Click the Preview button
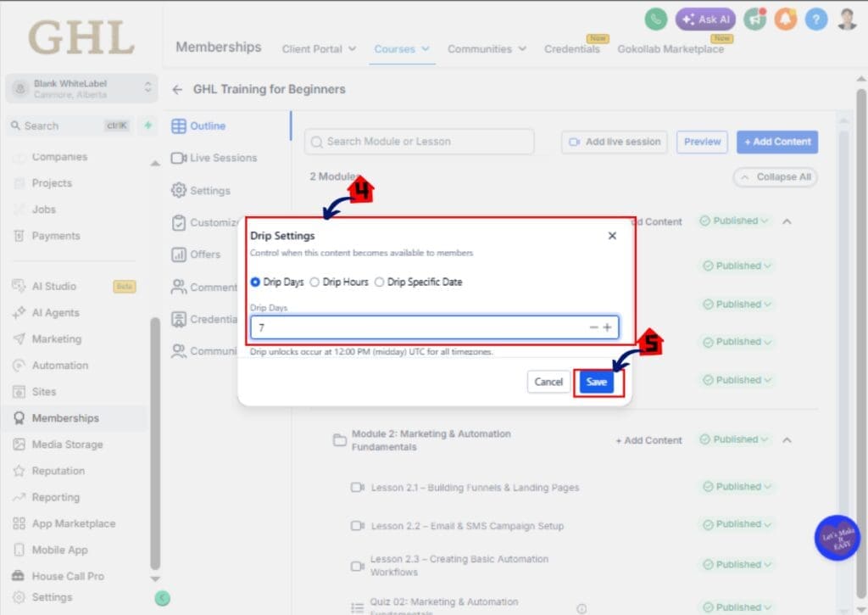The height and width of the screenshot is (615, 868). [702, 142]
